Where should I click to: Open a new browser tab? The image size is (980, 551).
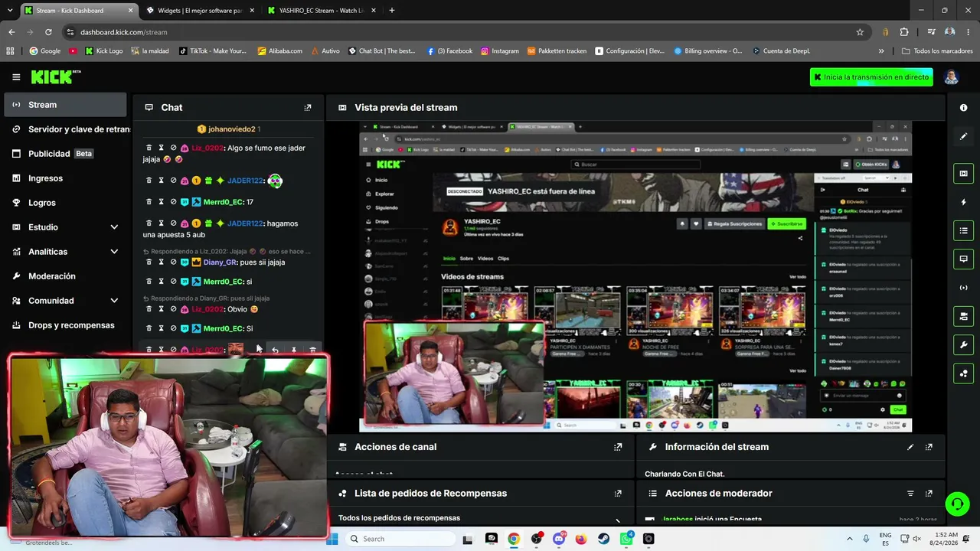point(392,11)
